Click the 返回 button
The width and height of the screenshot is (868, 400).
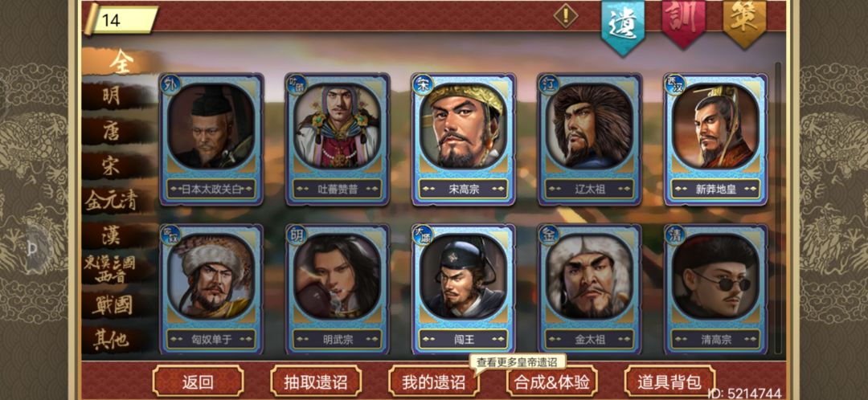[198, 382]
